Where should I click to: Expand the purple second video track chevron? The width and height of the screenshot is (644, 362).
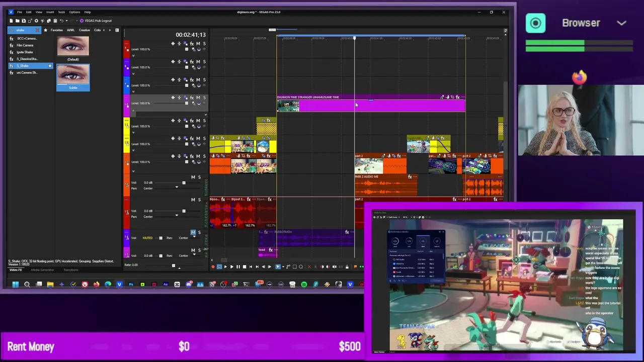[x=133, y=74]
